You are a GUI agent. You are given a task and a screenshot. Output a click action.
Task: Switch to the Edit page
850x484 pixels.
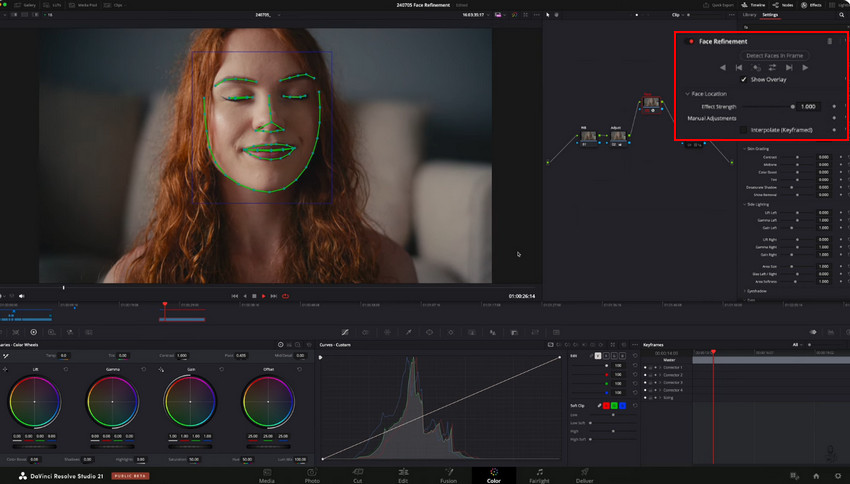[403, 475]
